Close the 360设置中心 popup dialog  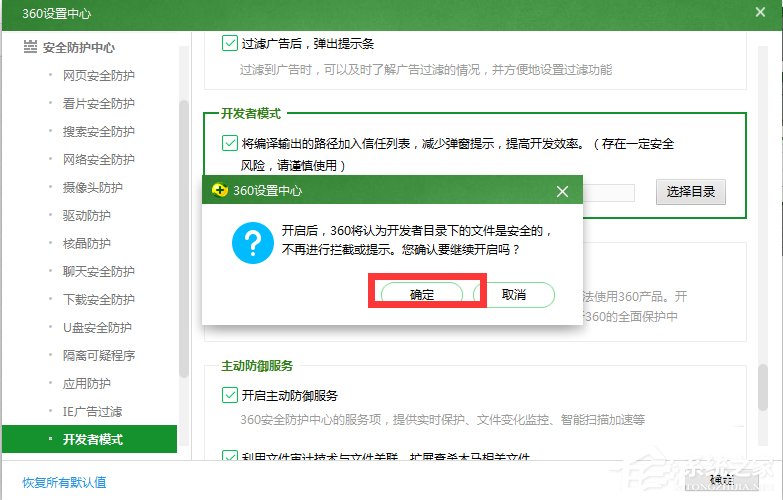(563, 191)
